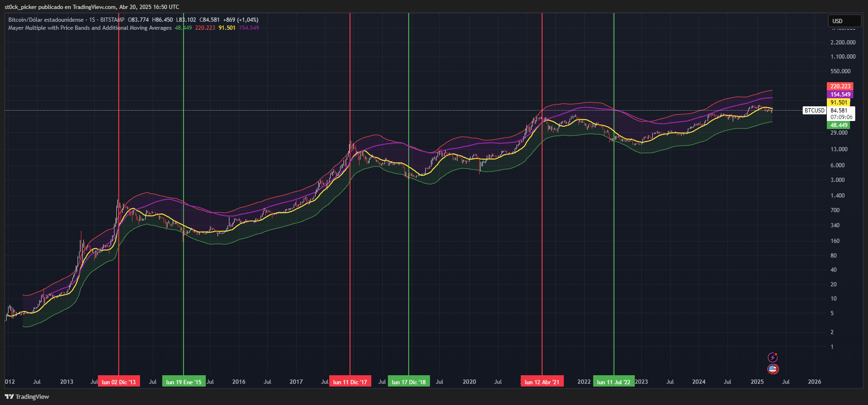This screenshot has width=868, height=405.
Task: Click the current price 84.581 label
Action: coord(839,111)
